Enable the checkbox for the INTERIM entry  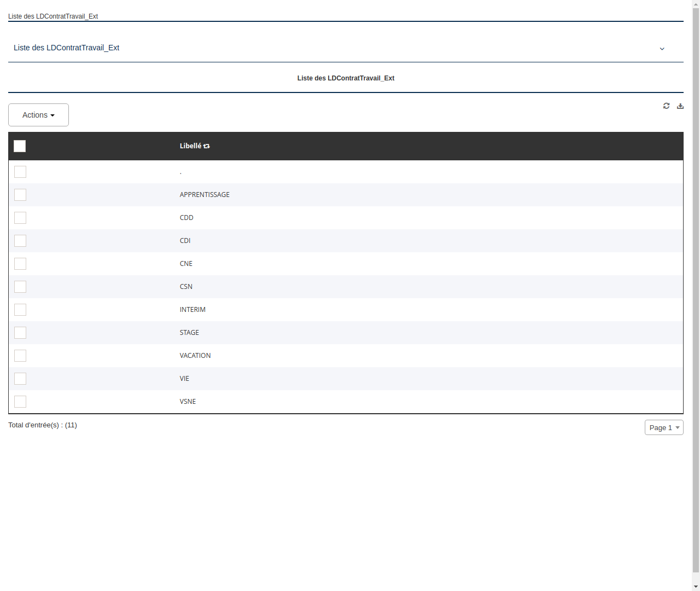coord(20,310)
